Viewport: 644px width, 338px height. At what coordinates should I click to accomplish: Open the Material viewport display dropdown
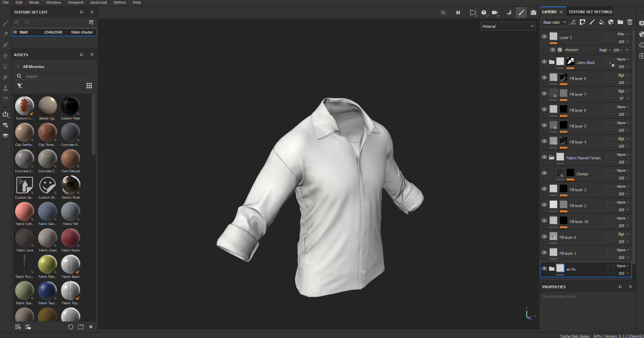tap(508, 26)
